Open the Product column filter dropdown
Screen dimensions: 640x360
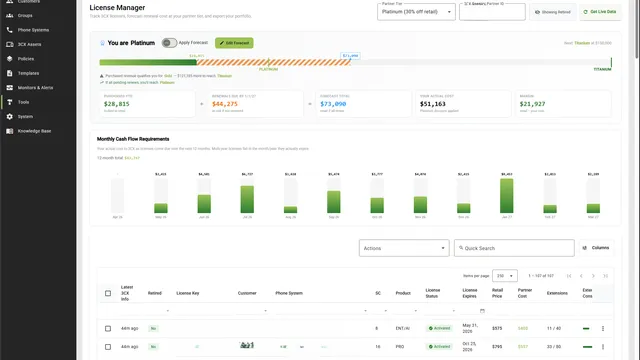(416, 311)
